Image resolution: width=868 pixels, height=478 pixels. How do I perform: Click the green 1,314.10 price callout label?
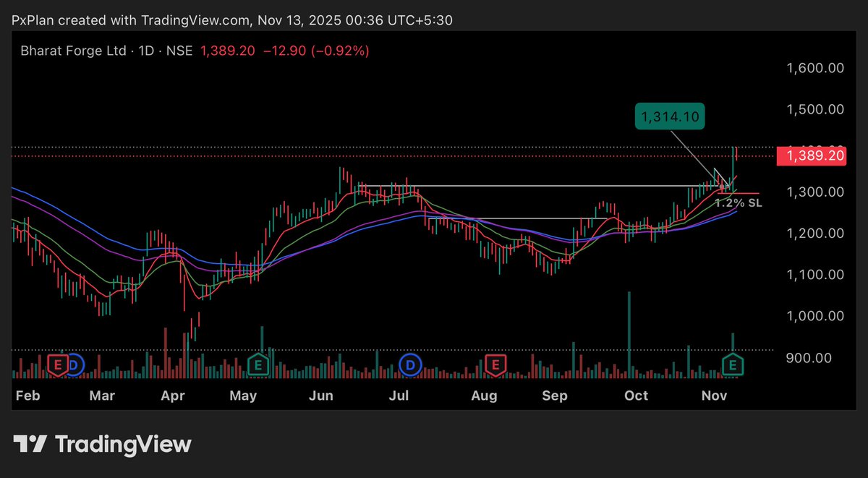click(671, 116)
